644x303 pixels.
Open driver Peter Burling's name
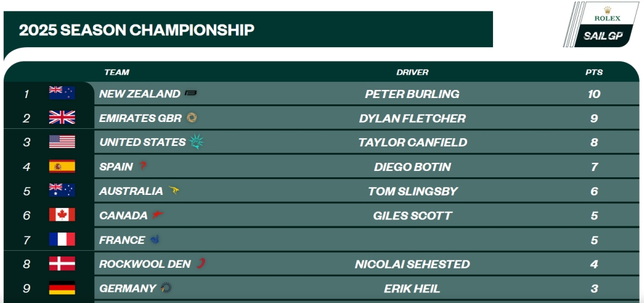click(x=412, y=94)
